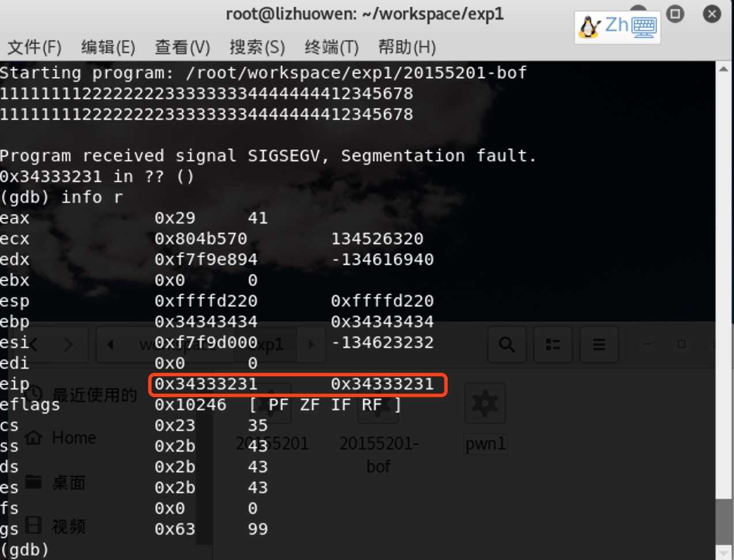
Task: Click path right arrow in file manager
Action: (312, 345)
